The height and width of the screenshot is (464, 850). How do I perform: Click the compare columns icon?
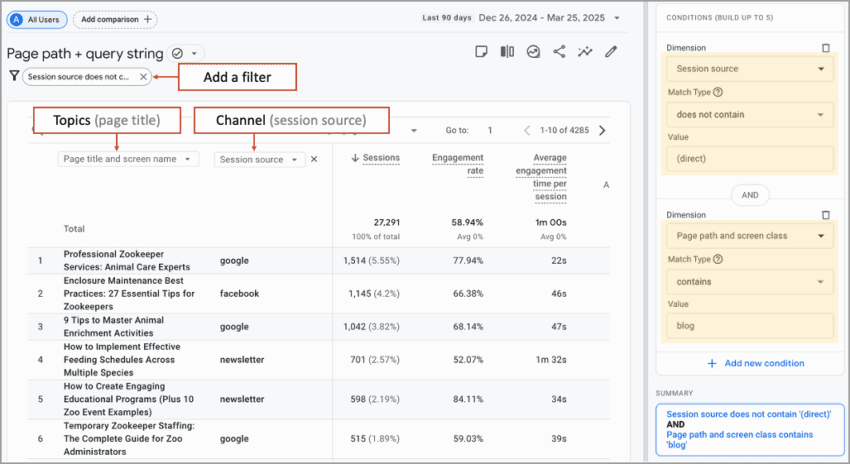507,51
